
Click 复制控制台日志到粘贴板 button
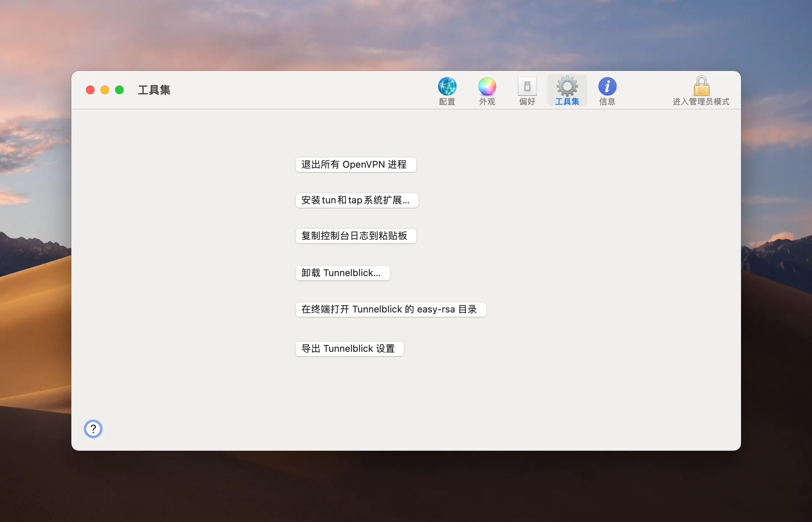356,236
